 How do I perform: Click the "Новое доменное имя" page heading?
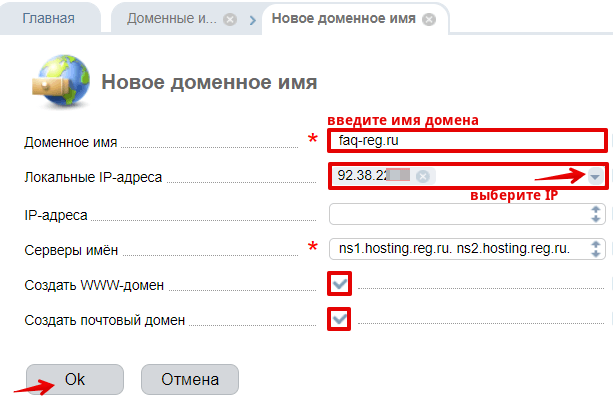tap(210, 82)
